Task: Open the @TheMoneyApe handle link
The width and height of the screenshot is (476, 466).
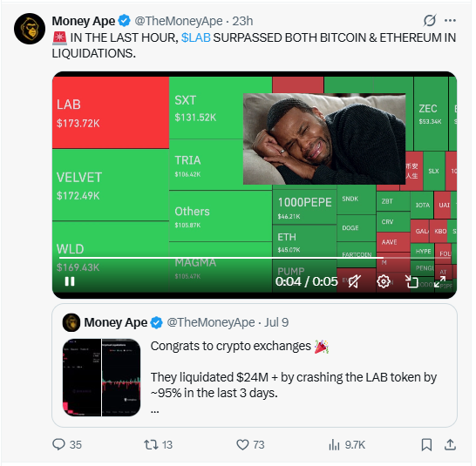Action: coord(179,21)
